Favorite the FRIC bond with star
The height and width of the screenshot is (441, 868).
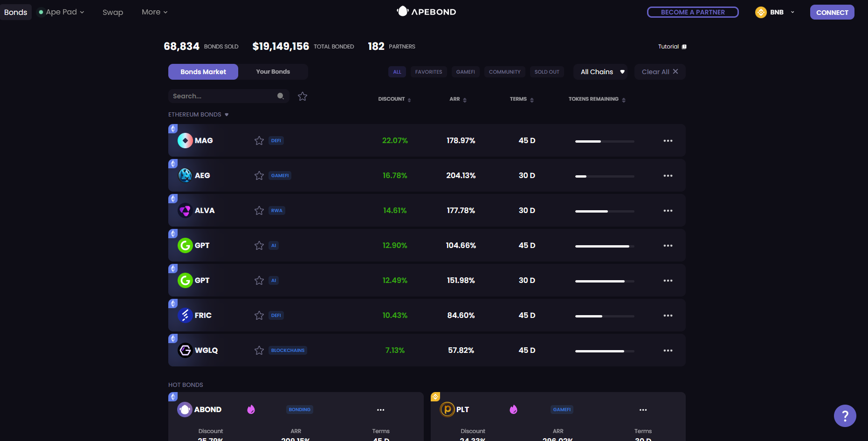click(259, 315)
